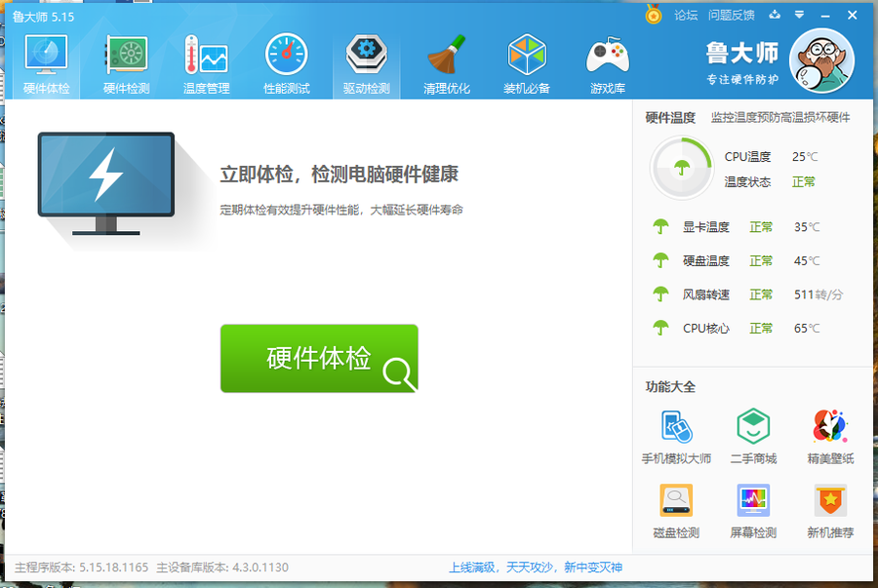Switch to the 温度管理 temperature management tab

pyautogui.click(x=205, y=59)
